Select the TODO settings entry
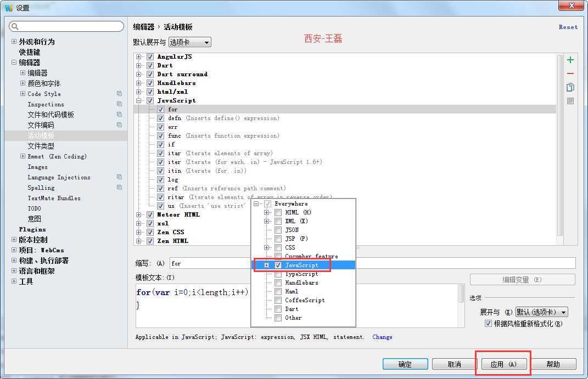588x379 pixels. (x=34, y=208)
